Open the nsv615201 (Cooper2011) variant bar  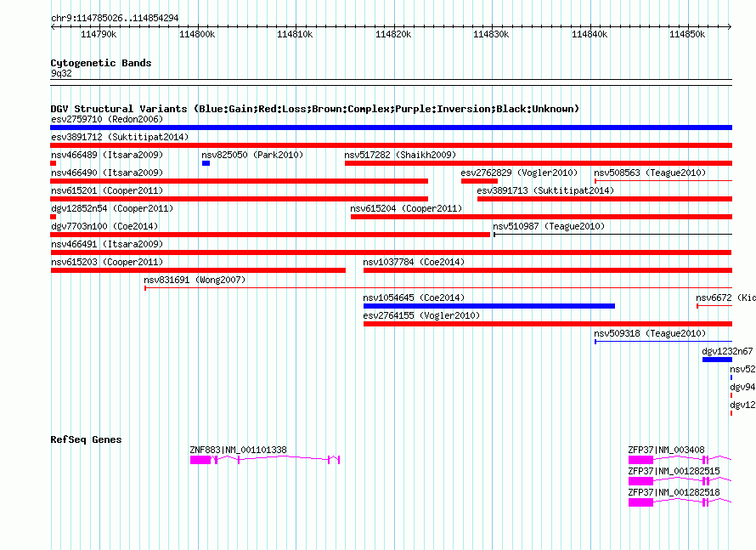click(240, 199)
